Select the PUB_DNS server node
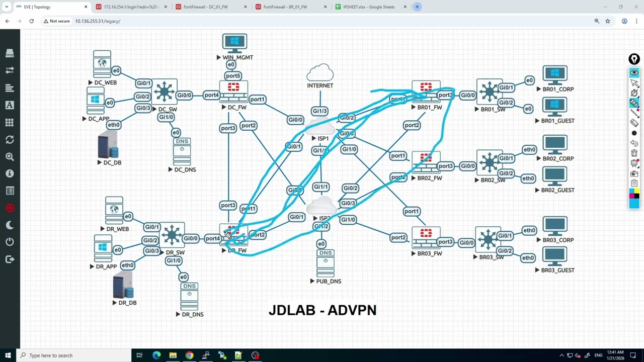 pos(326,263)
